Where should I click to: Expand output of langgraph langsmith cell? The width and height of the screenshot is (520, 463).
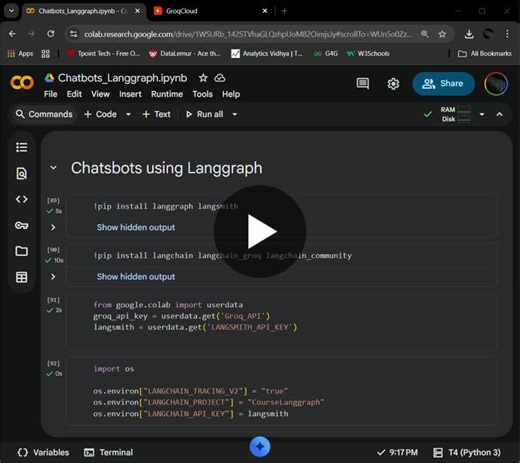[x=53, y=227]
